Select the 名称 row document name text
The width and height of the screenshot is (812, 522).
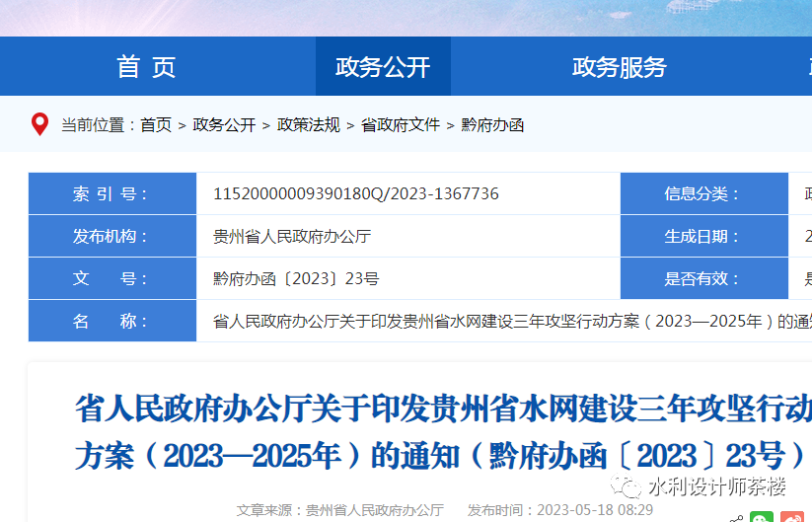click(512, 321)
